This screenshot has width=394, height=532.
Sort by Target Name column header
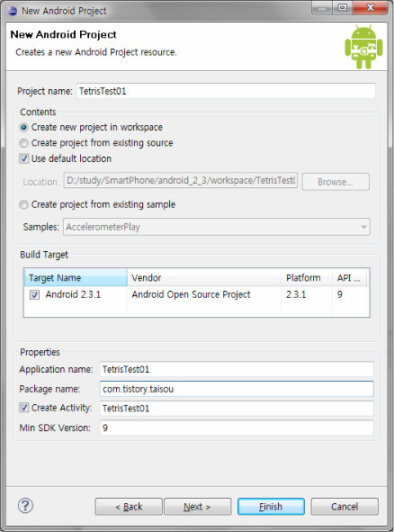[x=76, y=278]
